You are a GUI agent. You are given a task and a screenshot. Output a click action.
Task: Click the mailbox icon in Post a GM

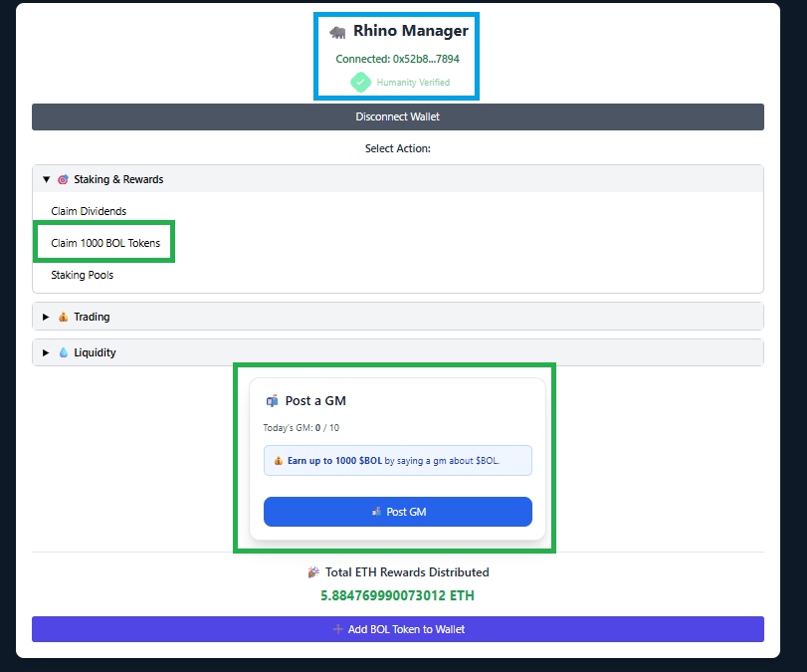tap(272, 401)
